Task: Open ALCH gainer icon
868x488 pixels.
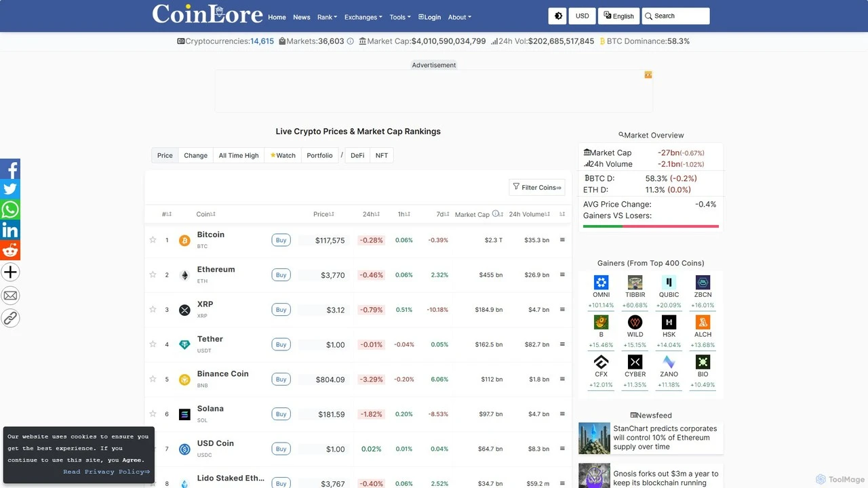Action: coord(703,322)
